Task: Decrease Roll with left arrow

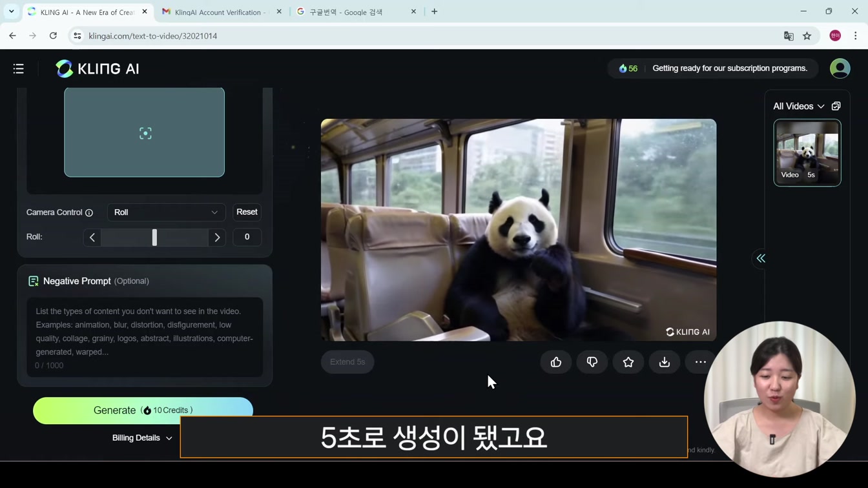Action: 92,238
